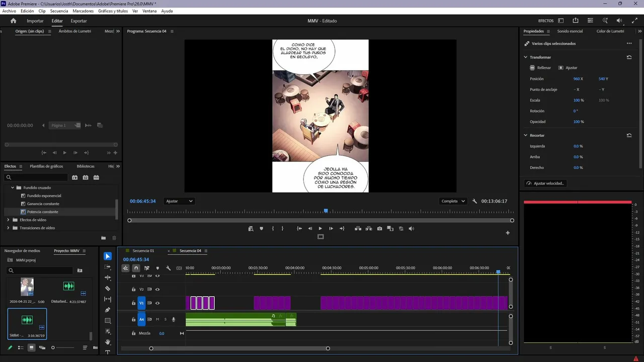Show hidden source panel tabs chevron

click(118, 31)
